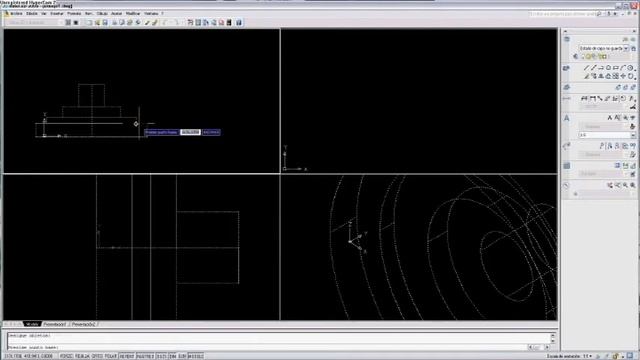Viewport: 640px width, 360px height.
Task: Activate the isometric bottom-right viewport
Action: click(x=419, y=247)
